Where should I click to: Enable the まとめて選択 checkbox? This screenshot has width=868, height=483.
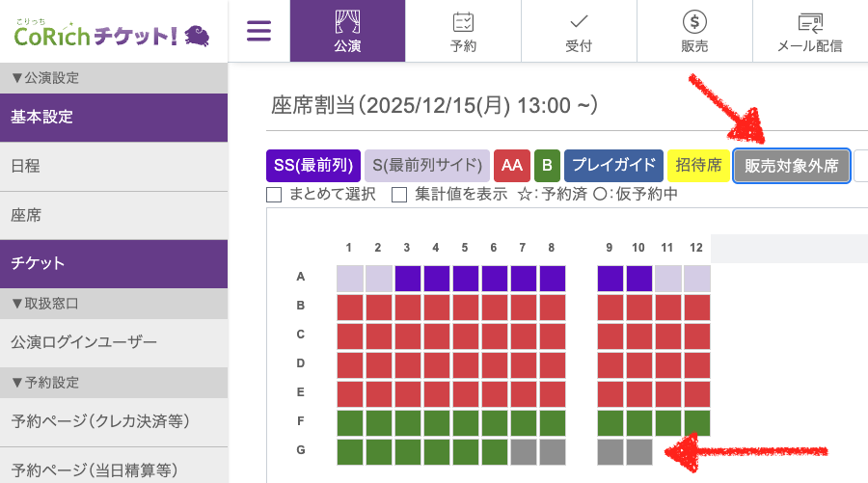[274, 195]
